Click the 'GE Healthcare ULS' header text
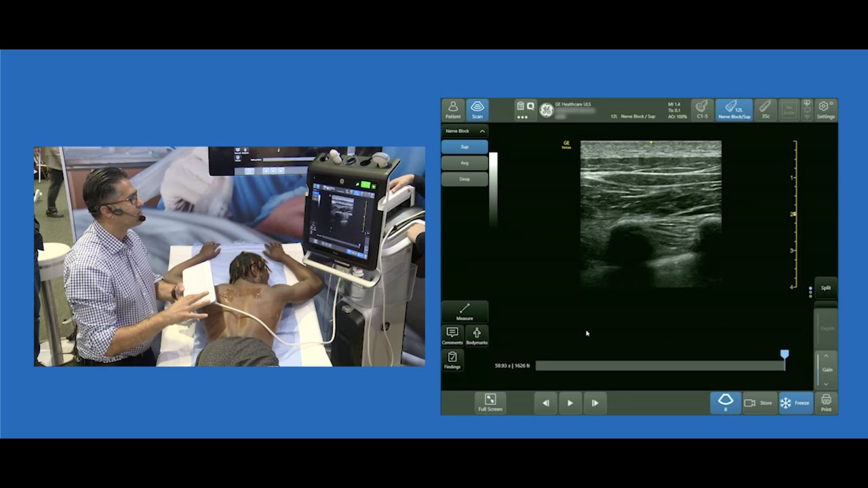868x488 pixels. pyautogui.click(x=573, y=104)
